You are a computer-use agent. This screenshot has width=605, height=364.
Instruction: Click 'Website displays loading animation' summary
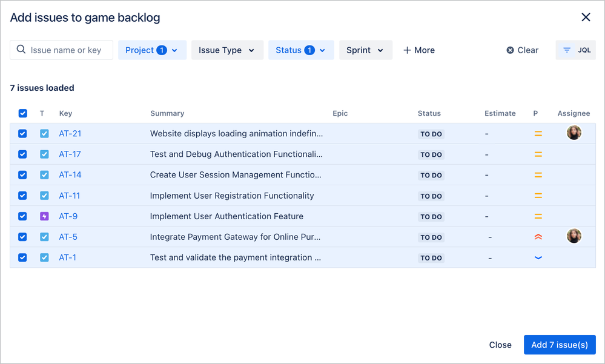(x=236, y=134)
